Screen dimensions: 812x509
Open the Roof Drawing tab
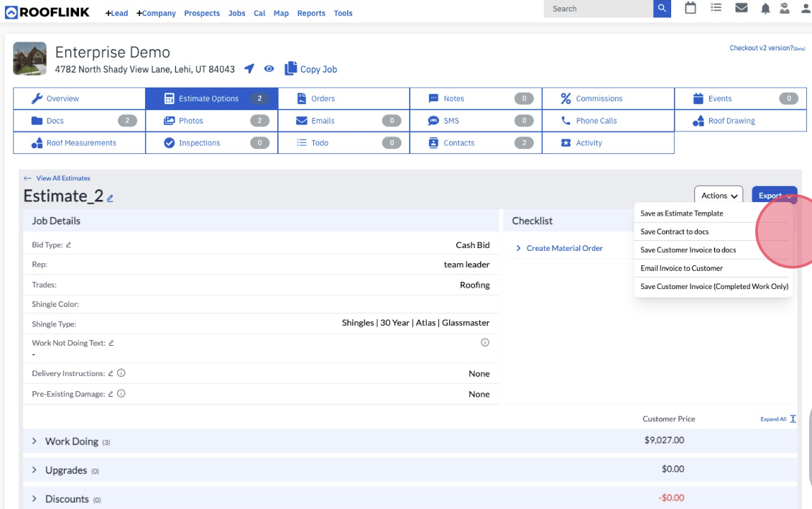click(x=741, y=121)
